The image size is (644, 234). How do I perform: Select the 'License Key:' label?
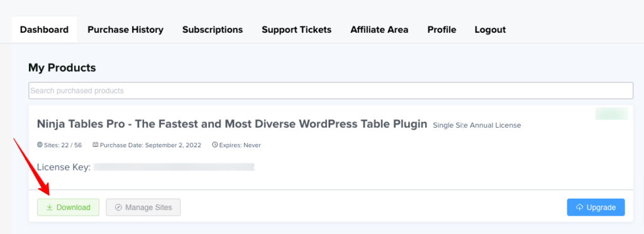pos(64,167)
